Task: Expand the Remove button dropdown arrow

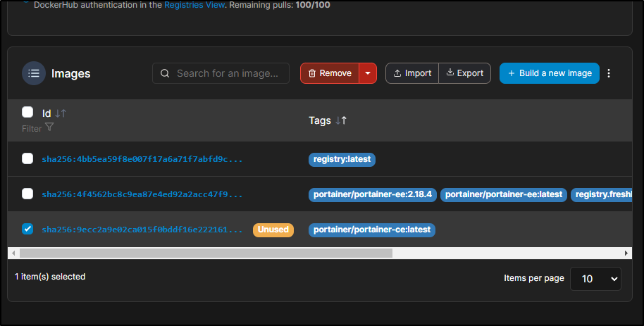Action: pyautogui.click(x=368, y=73)
